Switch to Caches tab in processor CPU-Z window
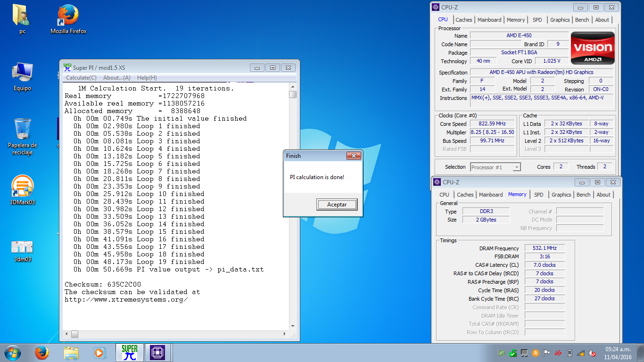 click(464, 20)
